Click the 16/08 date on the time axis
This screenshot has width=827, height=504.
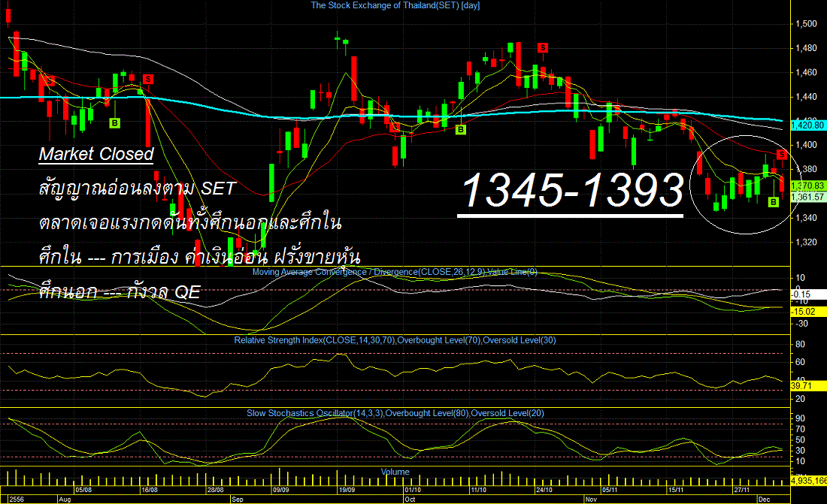click(150, 490)
